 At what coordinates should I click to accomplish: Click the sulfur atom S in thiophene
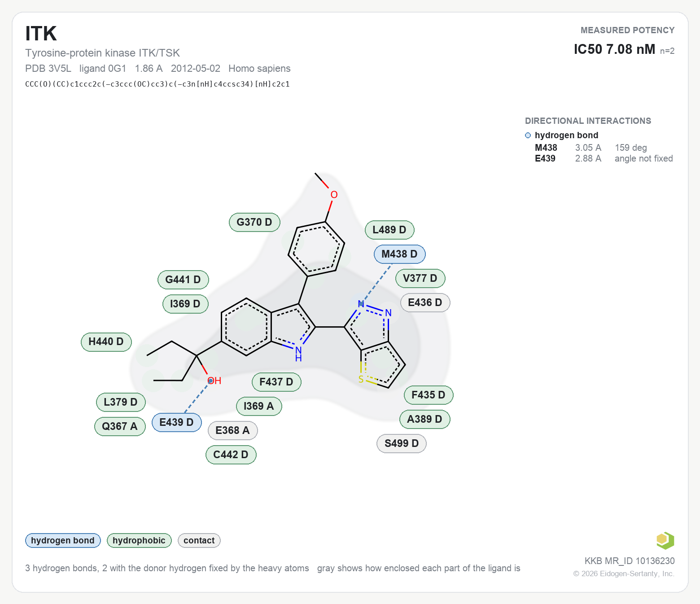pyautogui.click(x=361, y=380)
